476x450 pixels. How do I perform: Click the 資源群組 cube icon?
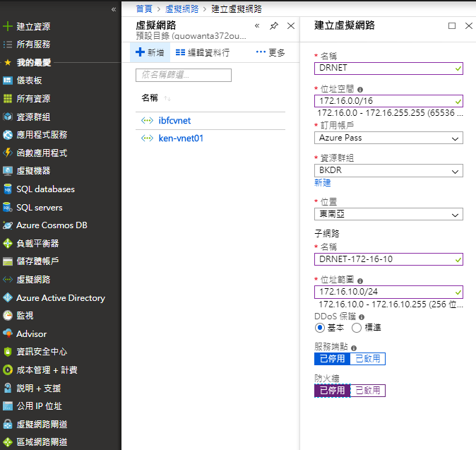pyautogui.click(x=8, y=117)
